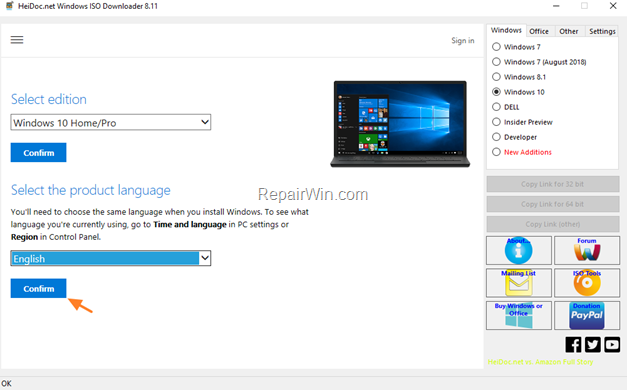This screenshot has height=390, width=627.
Task: Open the Facebook icon
Action: click(x=573, y=344)
